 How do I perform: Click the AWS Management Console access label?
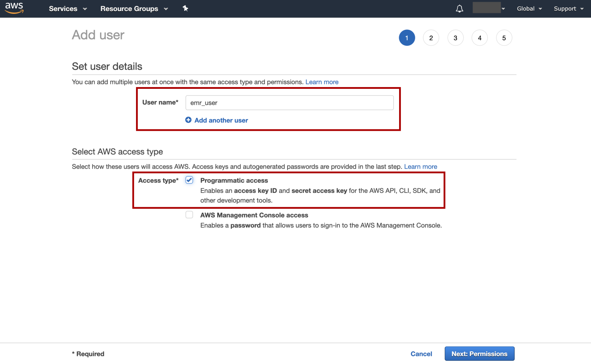point(254,215)
